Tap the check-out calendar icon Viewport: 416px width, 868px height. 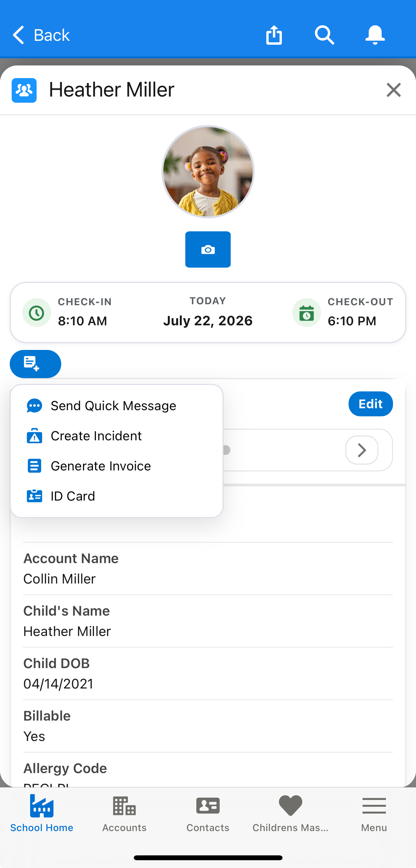click(306, 313)
